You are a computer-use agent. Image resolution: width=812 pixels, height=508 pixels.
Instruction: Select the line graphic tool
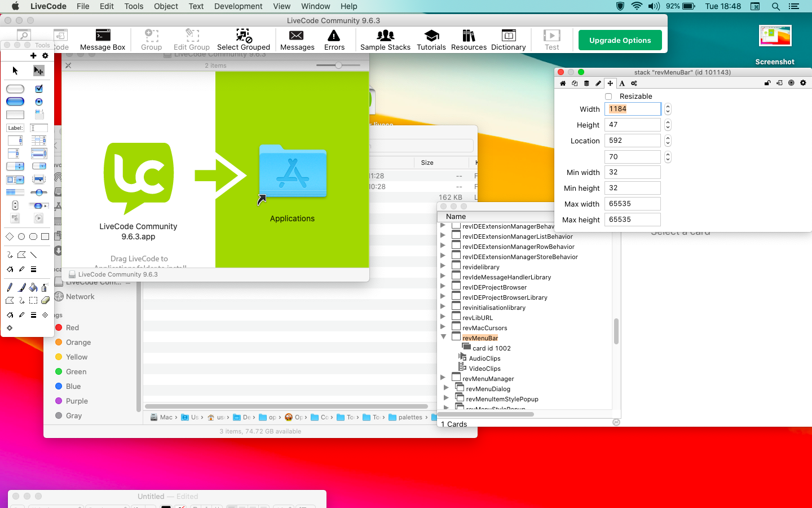pos(33,255)
